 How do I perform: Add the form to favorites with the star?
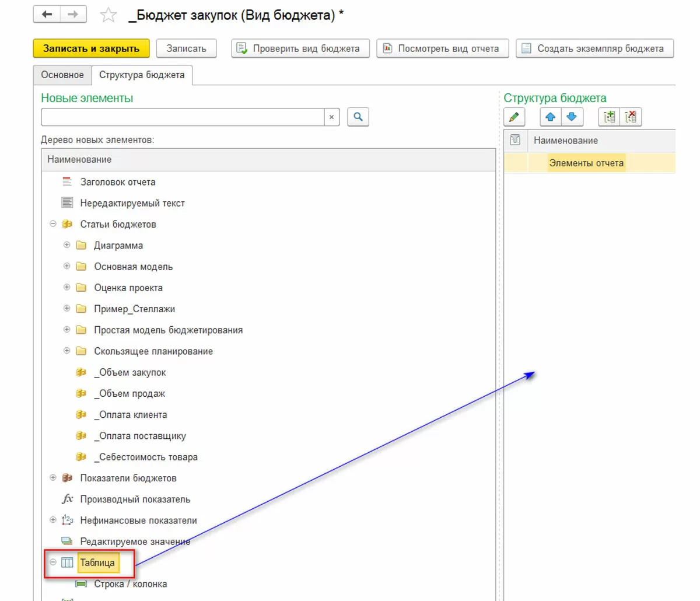point(108,15)
